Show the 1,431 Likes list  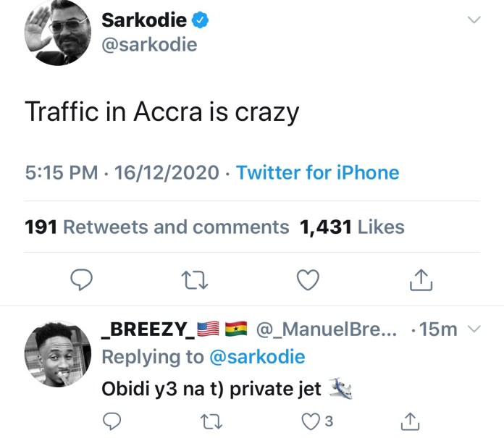click(352, 227)
